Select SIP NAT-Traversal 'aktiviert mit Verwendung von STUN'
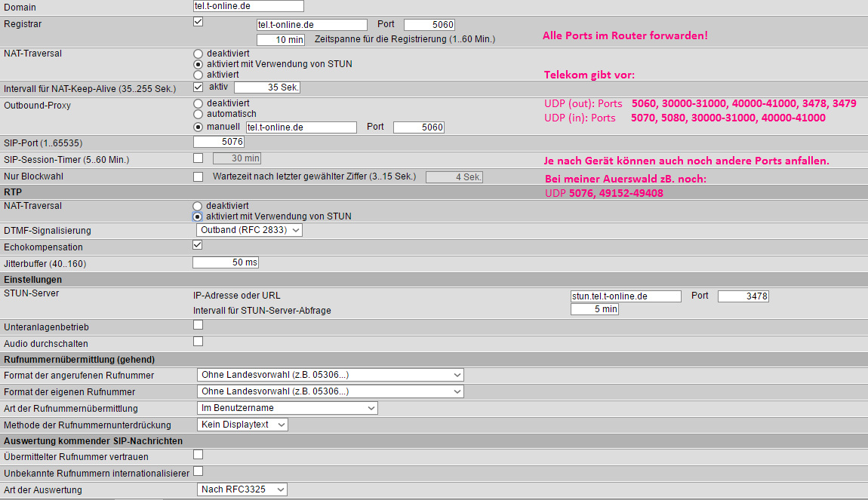This screenshot has width=868, height=500. point(199,64)
